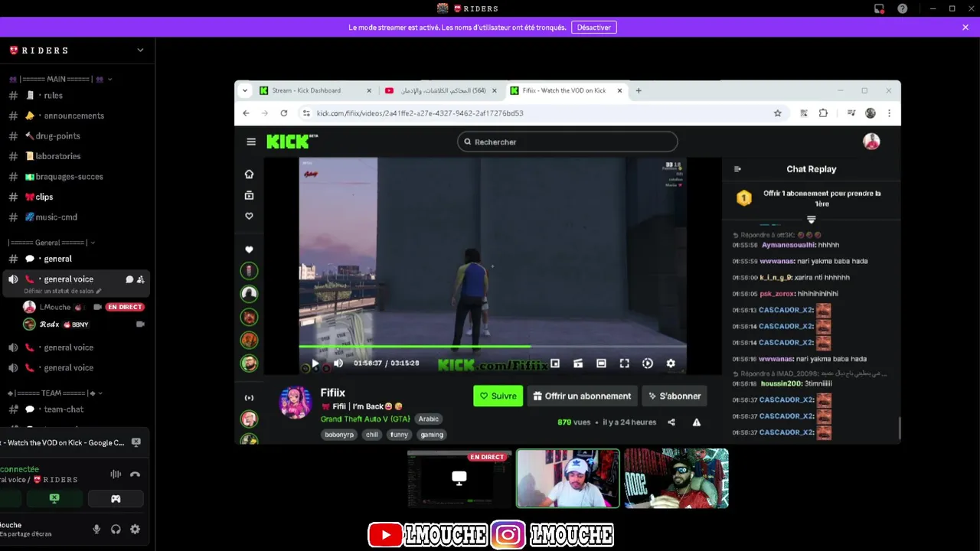The width and height of the screenshot is (980, 551).
Task: Open Kick browse categories icon in sidebar
Action: [x=249, y=195]
